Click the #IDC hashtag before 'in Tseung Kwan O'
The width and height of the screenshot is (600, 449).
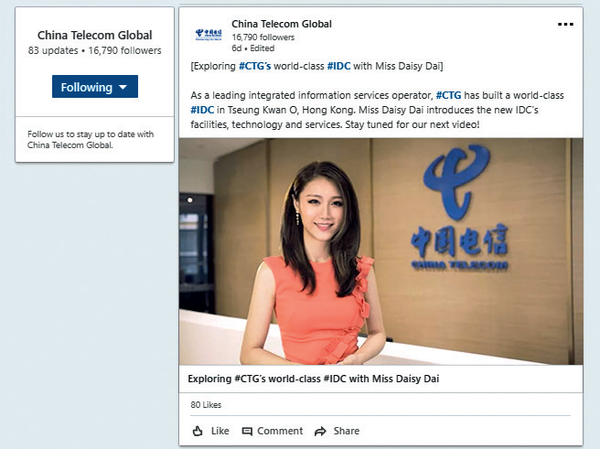pos(202,110)
